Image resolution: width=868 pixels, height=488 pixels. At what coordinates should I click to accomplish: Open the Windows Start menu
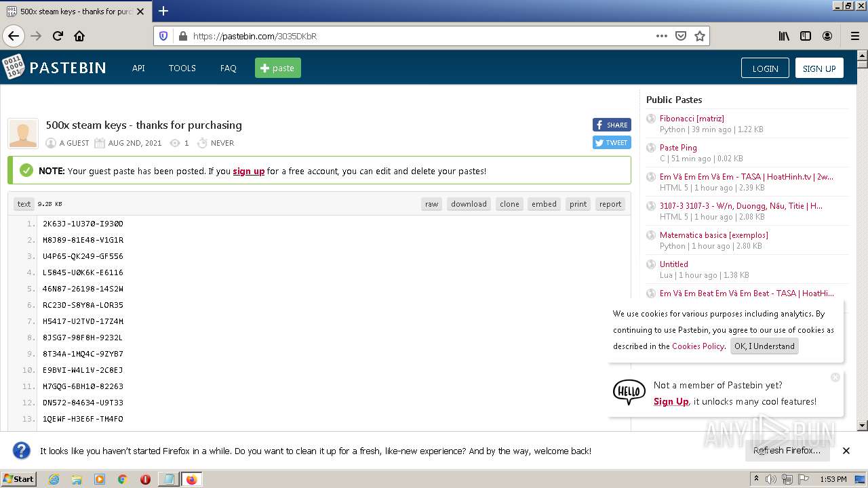19,479
